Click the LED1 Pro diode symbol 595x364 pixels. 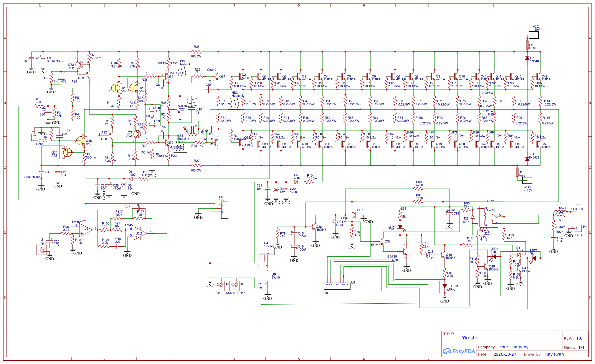click(445, 286)
